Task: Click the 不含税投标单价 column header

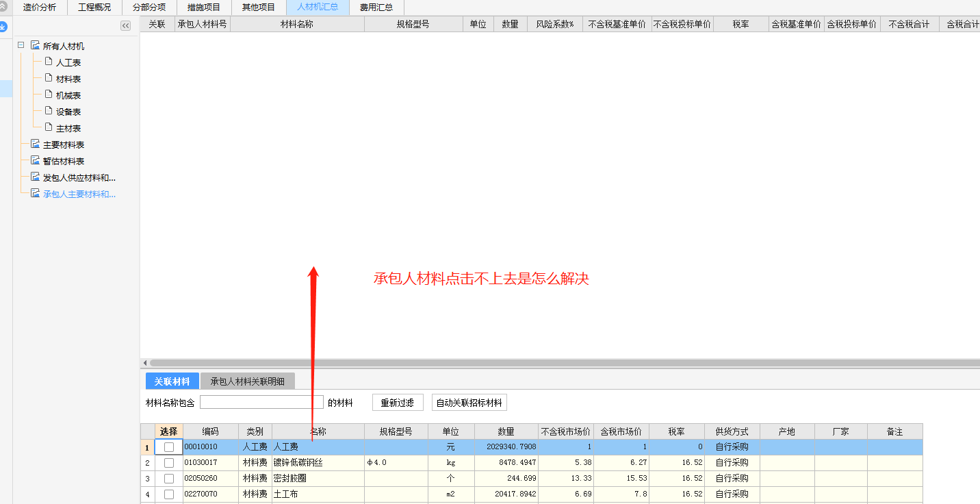Action: tap(682, 24)
